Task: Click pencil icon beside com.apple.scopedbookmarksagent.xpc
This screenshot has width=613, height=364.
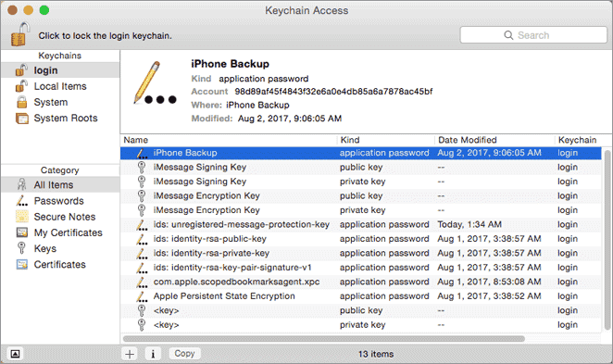Action: (x=142, y=282)
